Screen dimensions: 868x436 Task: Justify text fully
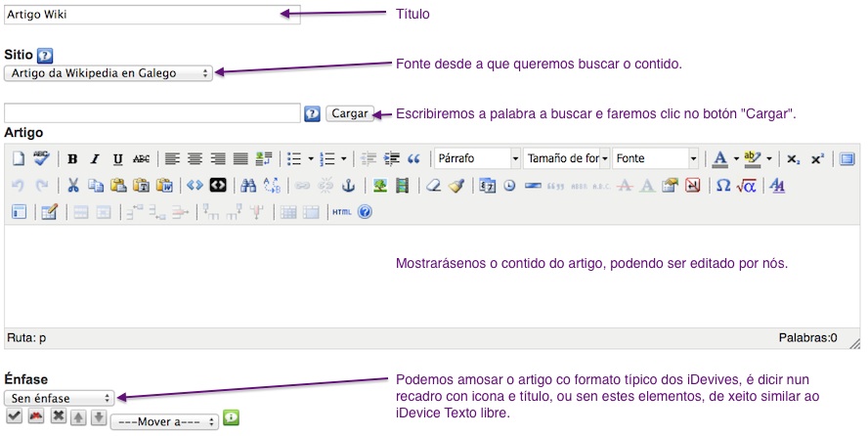pyautogui.click(x=240, y=159)
